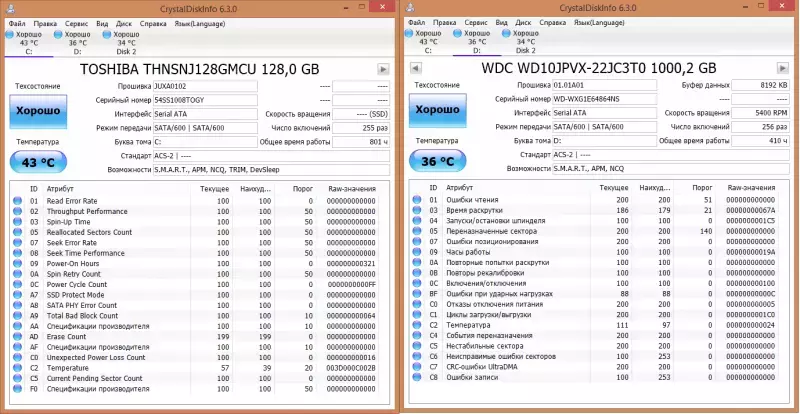Select Power Cycle Count attribute text

pyautogui.click(x=77, y=285)
